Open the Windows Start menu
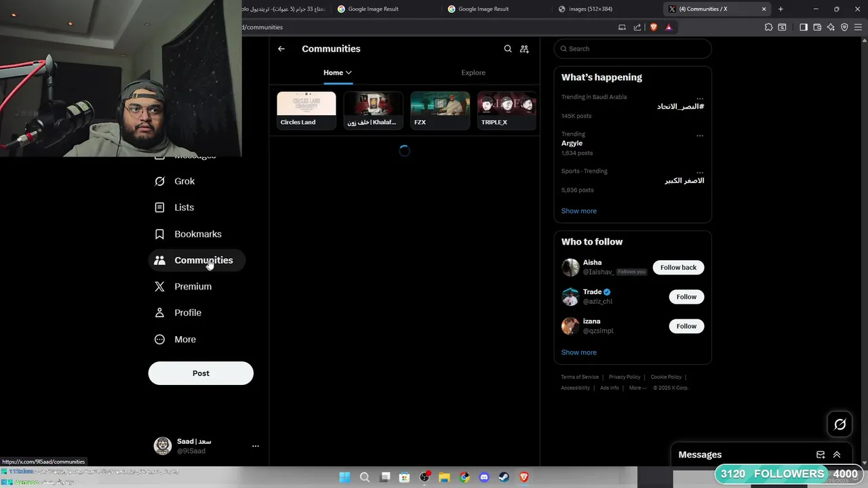The image size is (868, 488). coord(344,477)
